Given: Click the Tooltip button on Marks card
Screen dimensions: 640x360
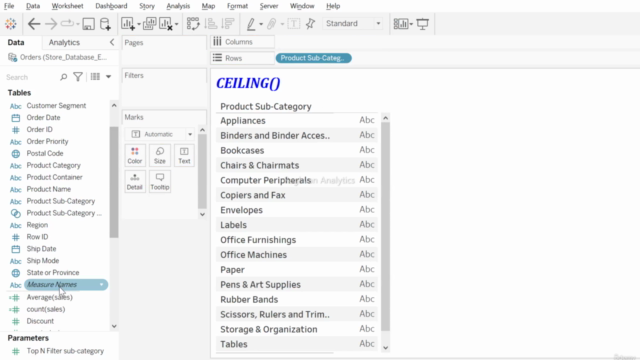Looking at the screenshot, I should click(160, 182).
